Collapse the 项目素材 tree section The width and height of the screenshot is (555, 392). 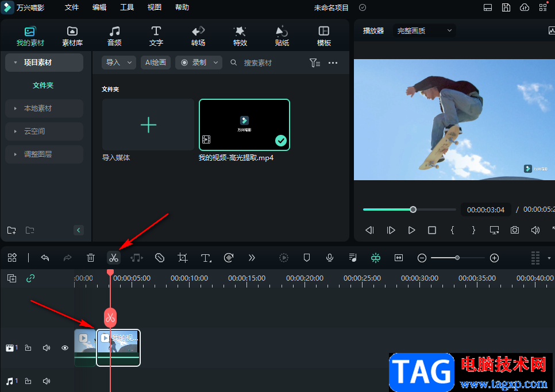(15, 63)
